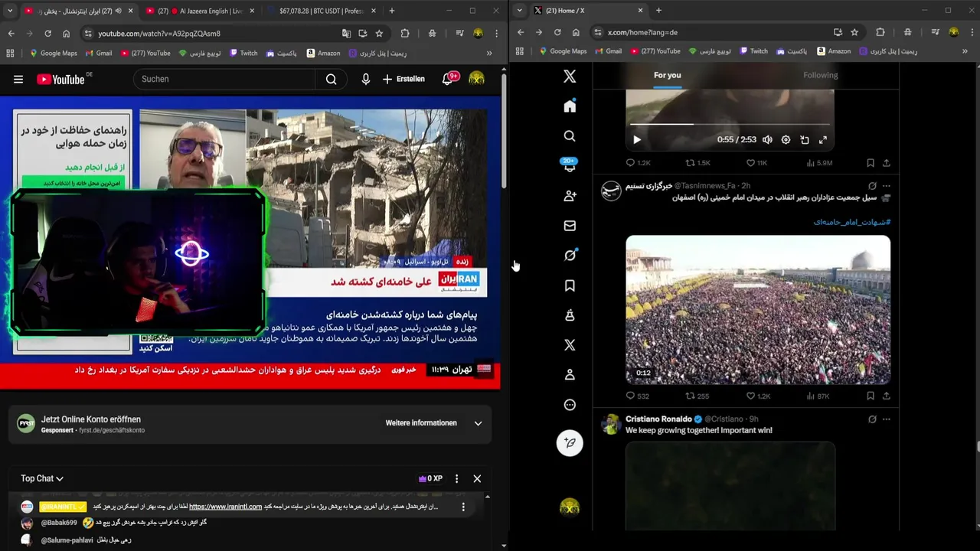This screenshot has width=980, height=551.
Task: Open YouTube notifications bell
Action: coord(449,79)
